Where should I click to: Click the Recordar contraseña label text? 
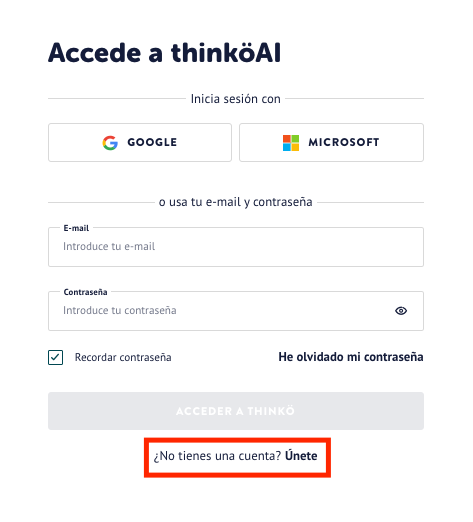pyautogui.click(x=123, y=357)
